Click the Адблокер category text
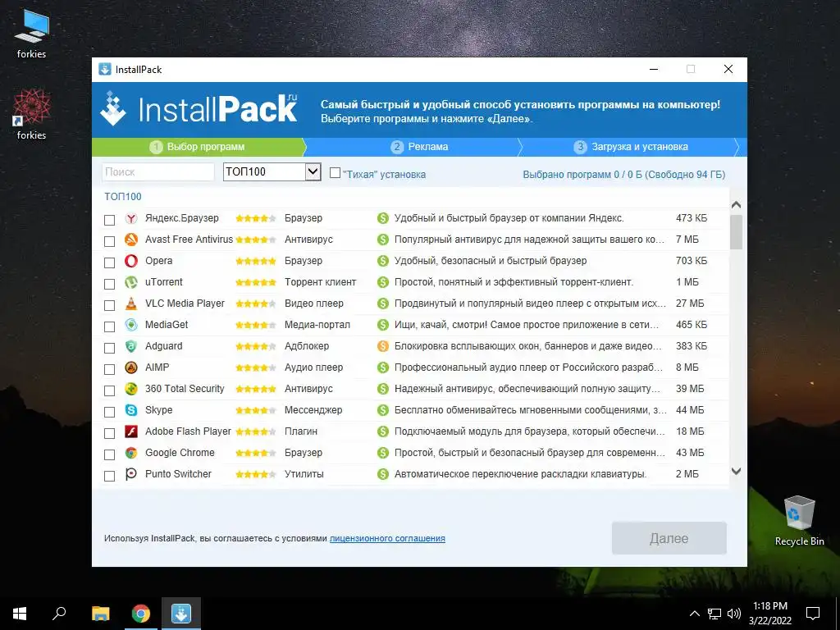Viewport: 840px width, 630px height. 307,346
